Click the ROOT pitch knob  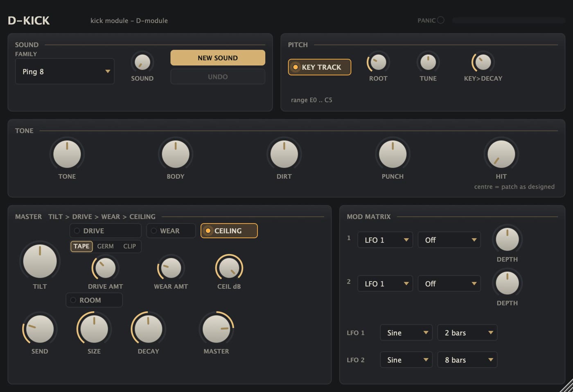point(378,62)
